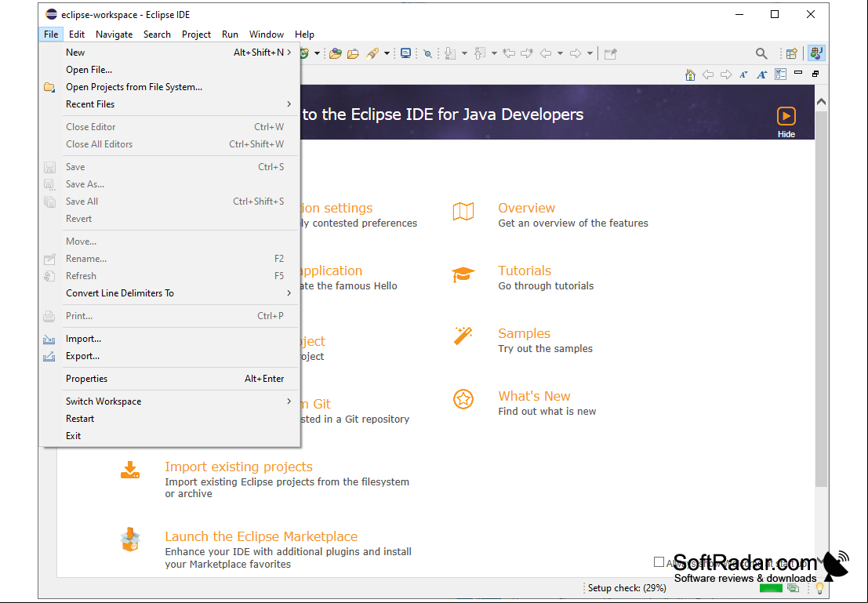Choose Exit in the File menu

click(x=170, y=436)
